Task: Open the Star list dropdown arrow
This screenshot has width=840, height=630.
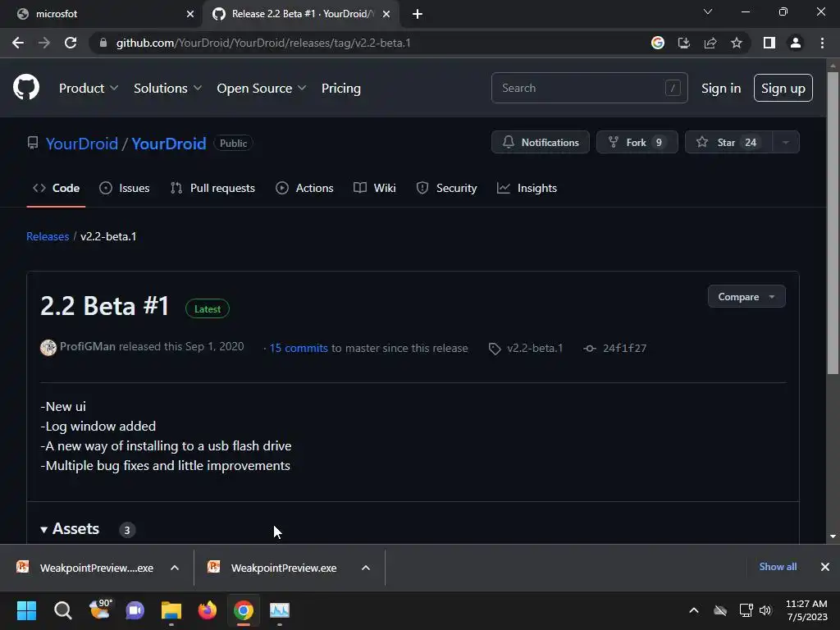Action: click(x=786, y=143)
